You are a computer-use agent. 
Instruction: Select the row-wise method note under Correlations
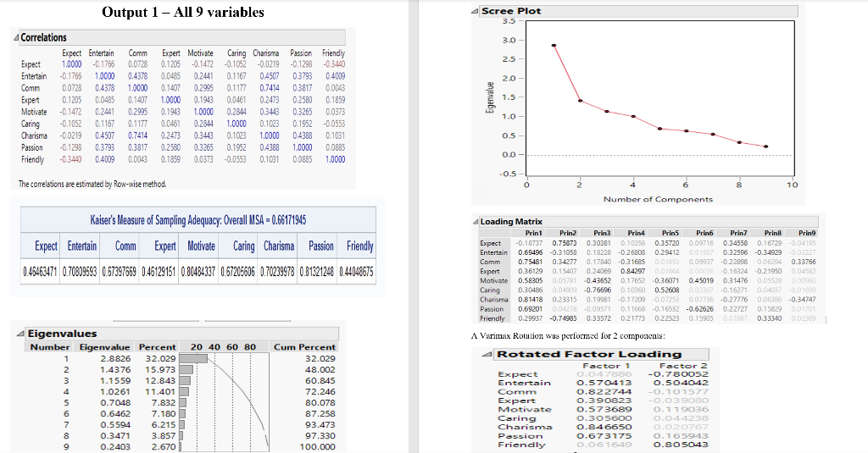[x=92, y=185]
